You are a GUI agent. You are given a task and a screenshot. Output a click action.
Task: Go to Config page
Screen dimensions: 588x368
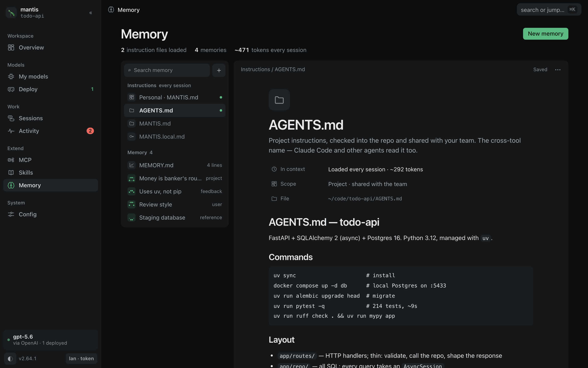click(51, 214)
